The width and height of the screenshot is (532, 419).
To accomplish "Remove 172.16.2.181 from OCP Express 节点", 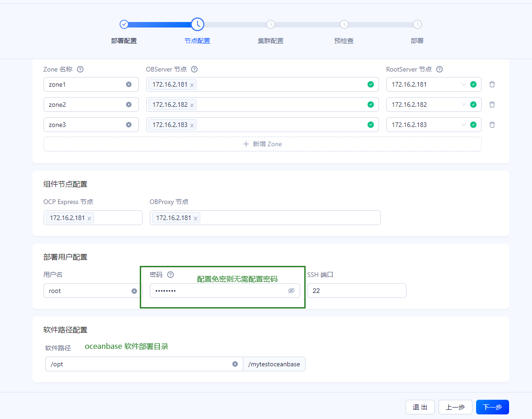I will [x=89, y=219].
